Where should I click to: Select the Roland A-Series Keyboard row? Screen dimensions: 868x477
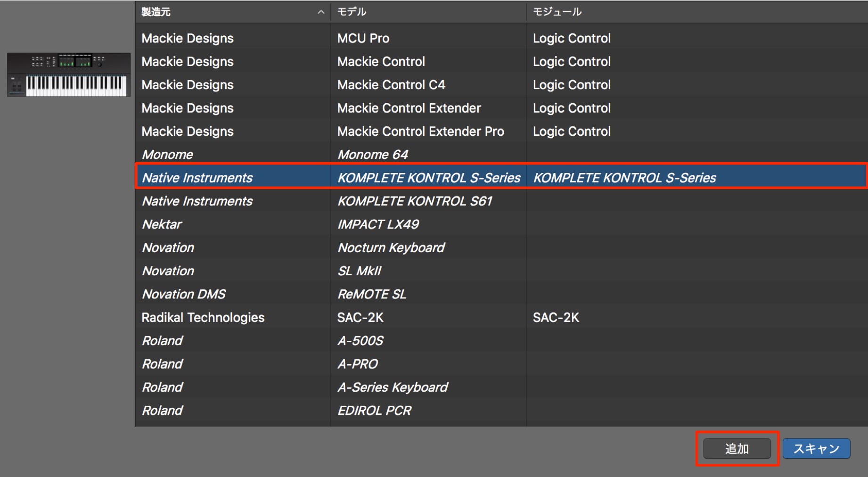point(501,387)
